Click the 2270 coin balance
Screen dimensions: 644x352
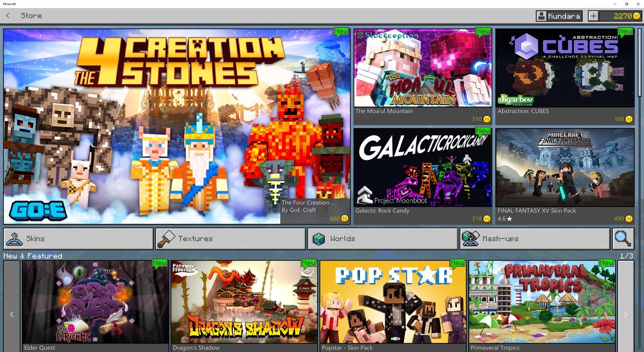(620, 16)
